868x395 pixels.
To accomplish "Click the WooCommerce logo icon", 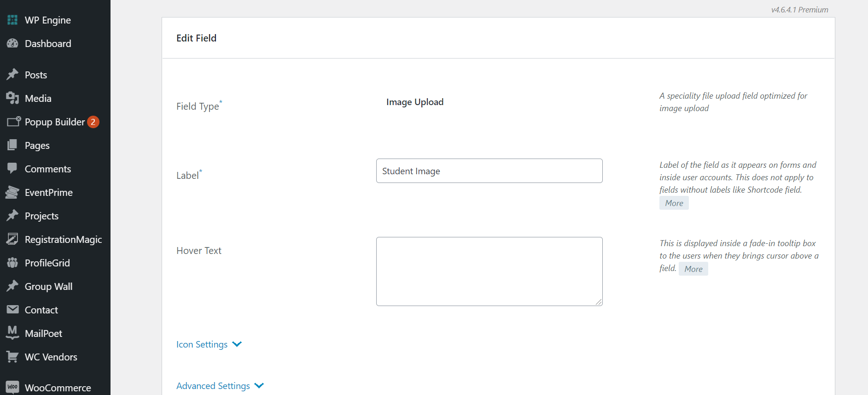I will click(12, 387).
